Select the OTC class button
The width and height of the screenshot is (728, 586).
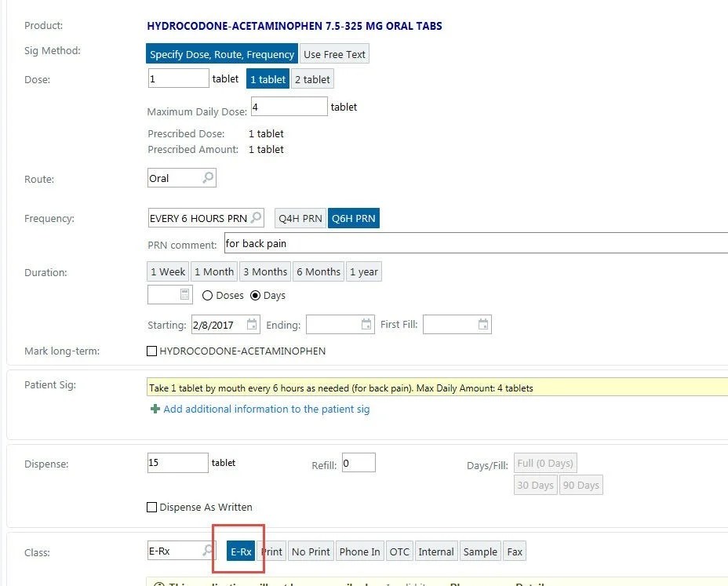point(399,551)
